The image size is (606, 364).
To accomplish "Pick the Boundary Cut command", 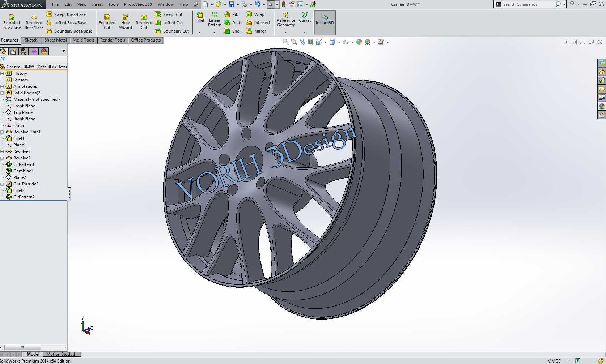I will (172, 31).
